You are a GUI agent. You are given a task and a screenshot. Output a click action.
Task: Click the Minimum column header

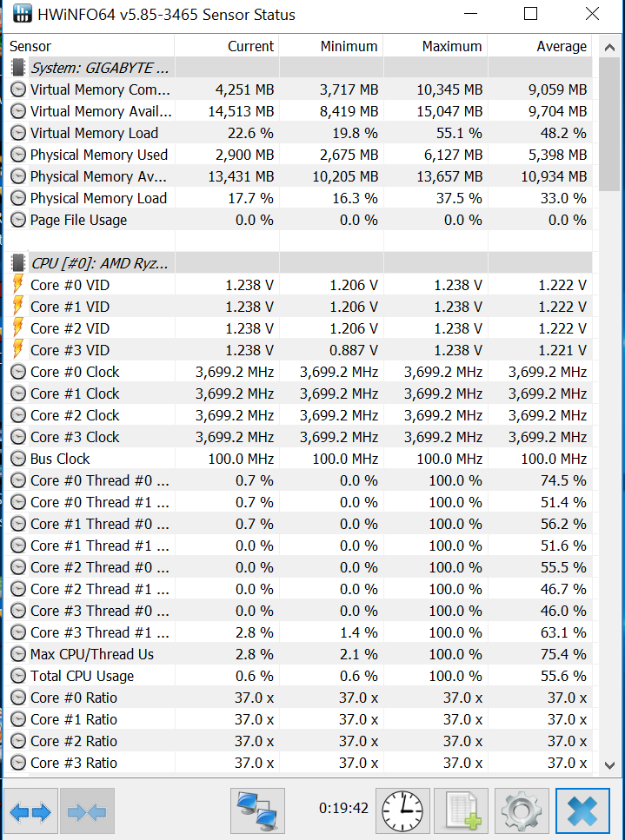click(332, 46)
